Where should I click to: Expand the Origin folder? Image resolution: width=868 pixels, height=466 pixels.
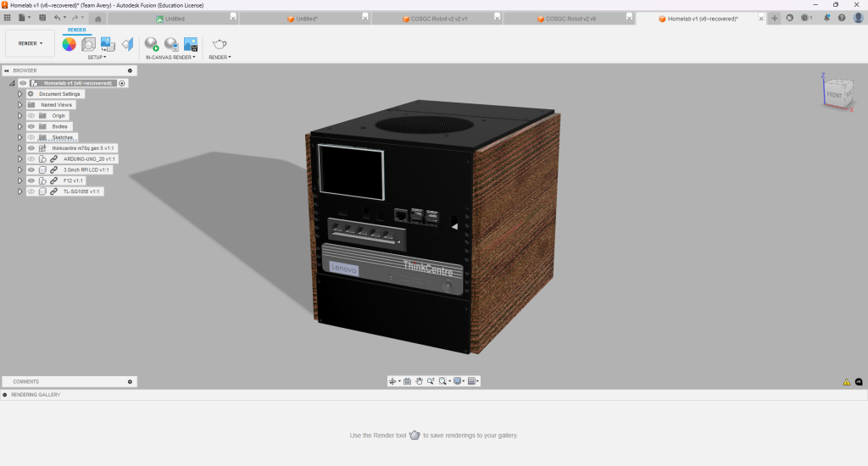click(20, 116)
